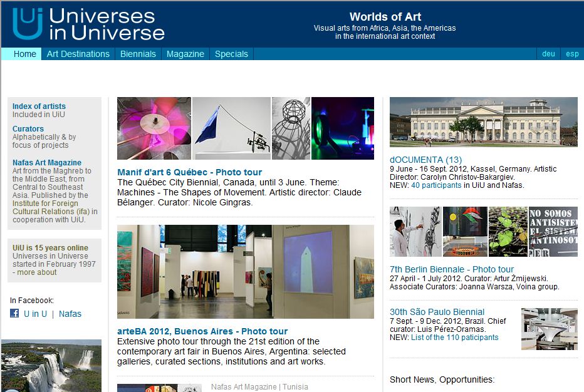
Task: Click the blue flag sculpture thumbnail
Action: click(232, 128)
